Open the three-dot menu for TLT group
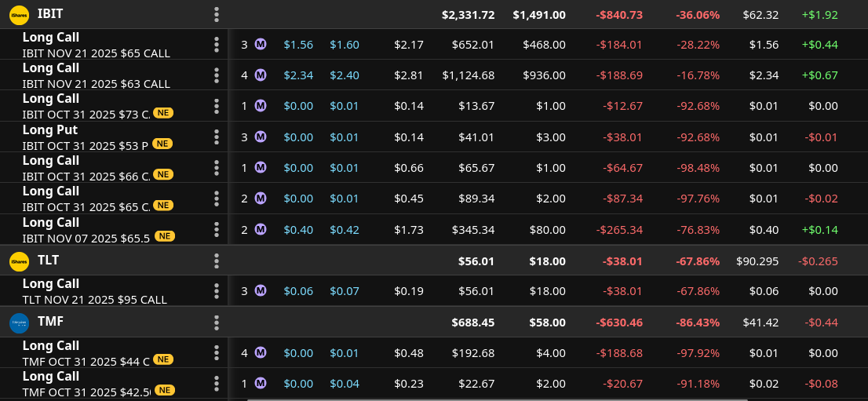This screenshot has height=401, width=868. pyautogui.click(x=217, y=261)
